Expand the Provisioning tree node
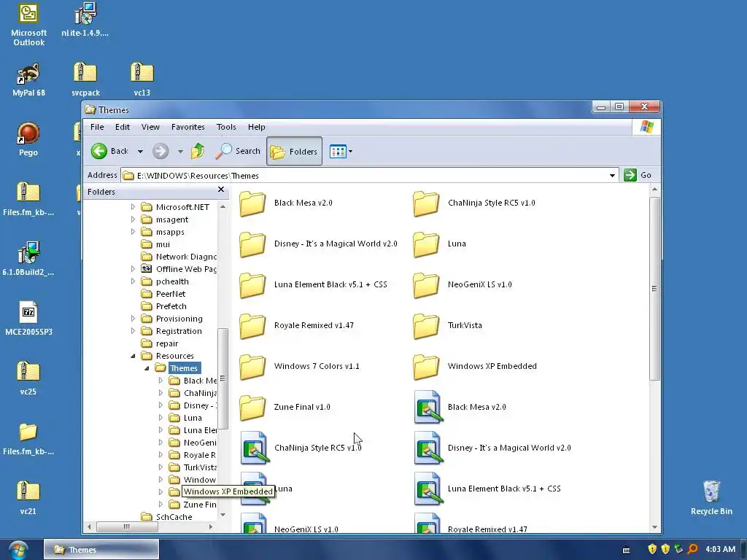This screenshot has height=560, width=747. (x=133, y=319)
